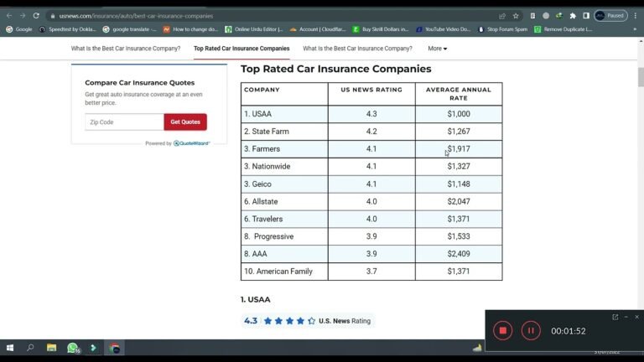Viewport: 644px width, 362px height.
Task: Click the page vertical scrollbar thumb
Action: (641, 77)
